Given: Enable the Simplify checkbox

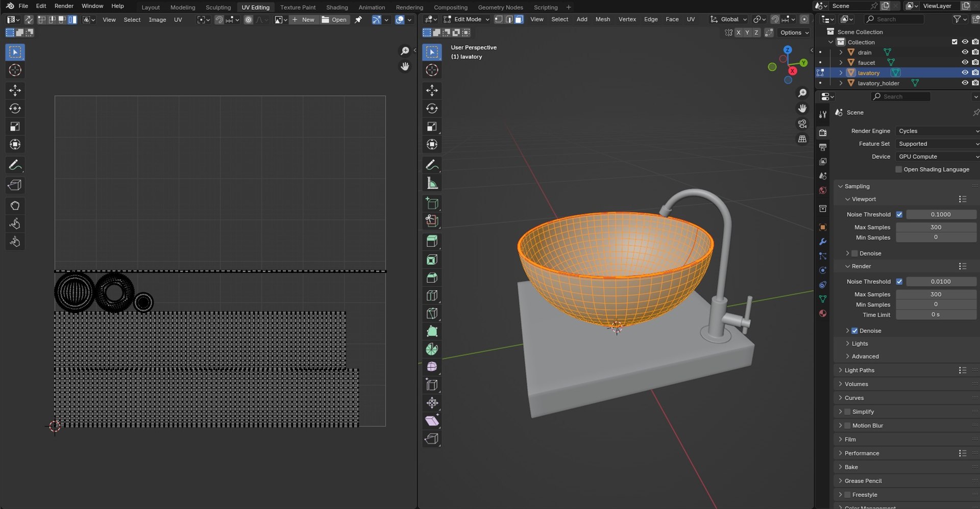Looking at the screenshot, I should point(847,412).
